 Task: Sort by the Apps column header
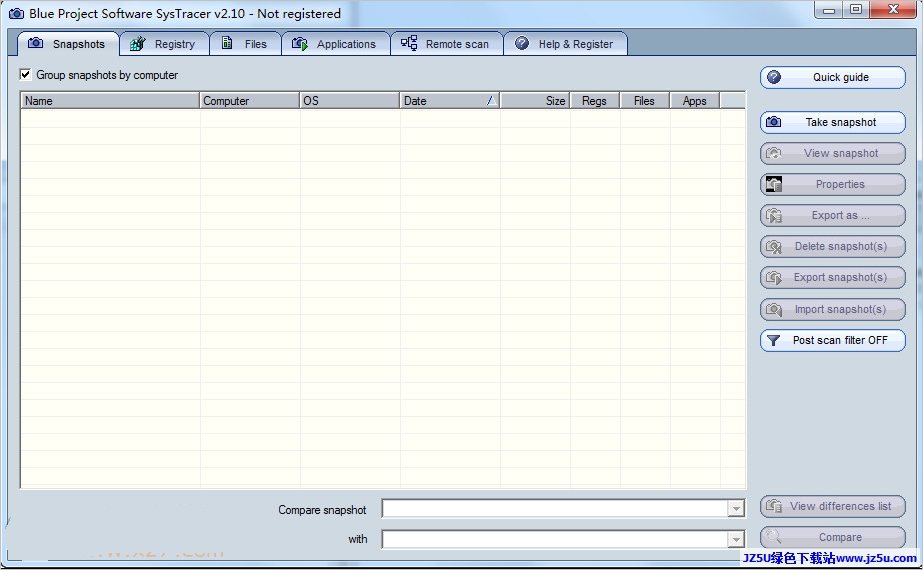pos(695,101)
